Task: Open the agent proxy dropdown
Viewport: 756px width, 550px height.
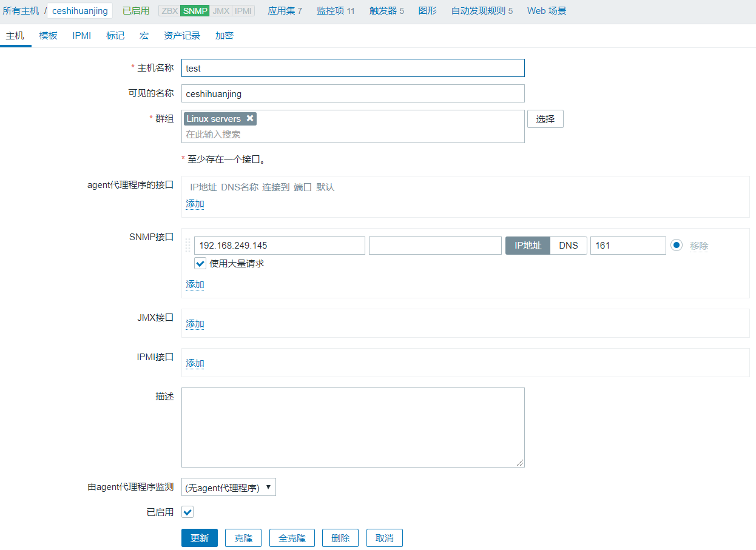Action: (x=228, y=486)
